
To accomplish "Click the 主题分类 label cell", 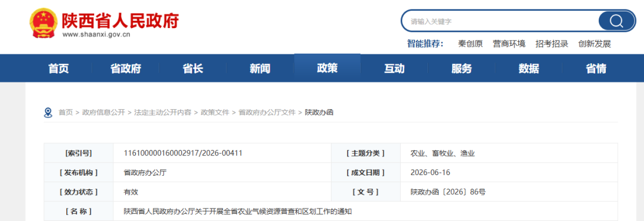I will (x=366, y=154).
